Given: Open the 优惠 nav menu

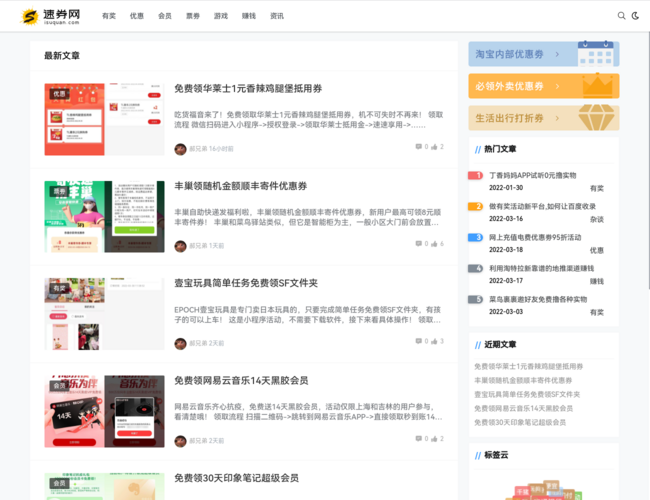Looking at the screenshot, I should (136, 16).
